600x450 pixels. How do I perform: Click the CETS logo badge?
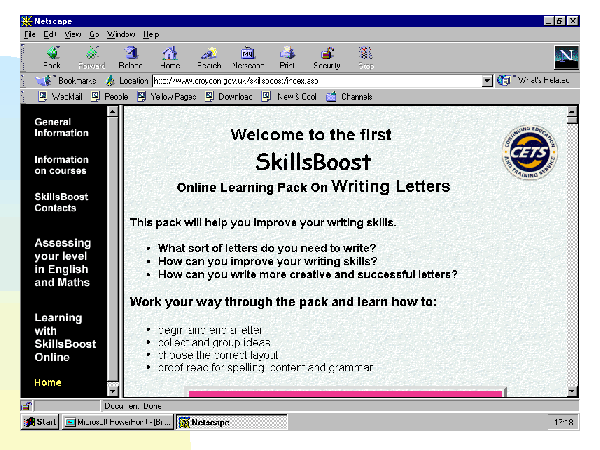[530, 150]
